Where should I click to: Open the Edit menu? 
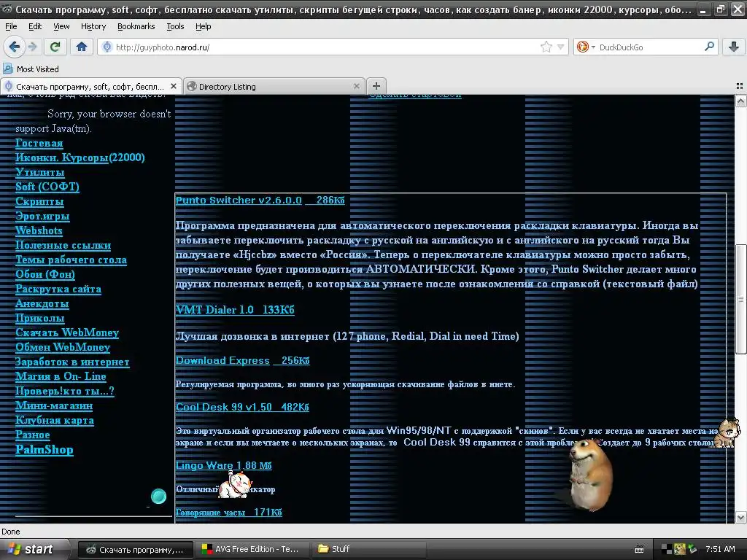click(x=35, y=27)
